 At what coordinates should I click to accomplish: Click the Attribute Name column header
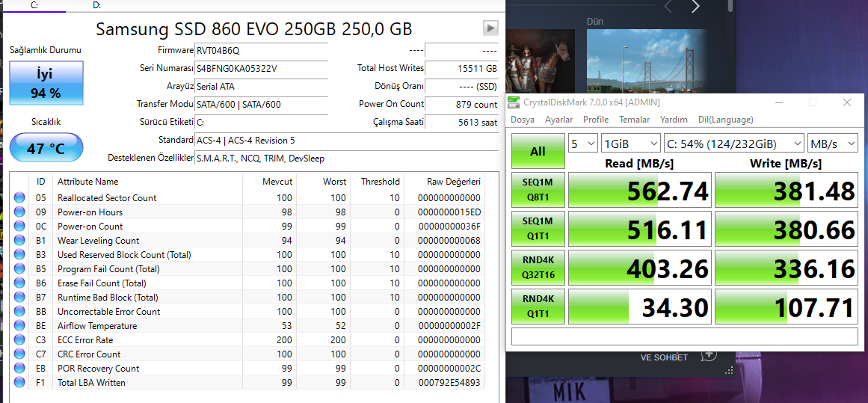pos(87,182)
